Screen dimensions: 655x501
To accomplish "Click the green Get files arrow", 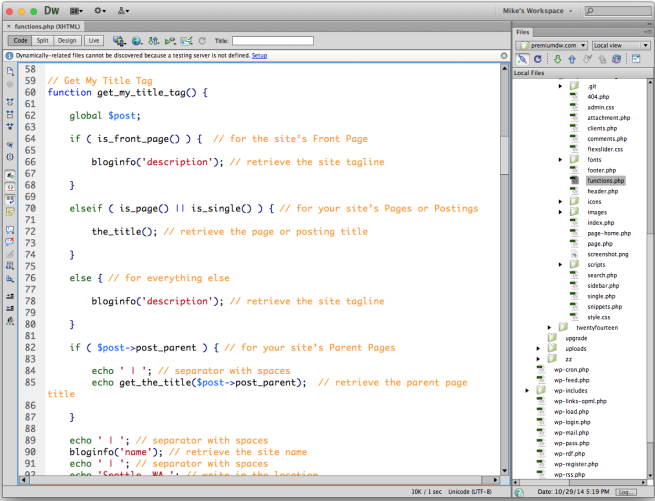I will (557, 59).
